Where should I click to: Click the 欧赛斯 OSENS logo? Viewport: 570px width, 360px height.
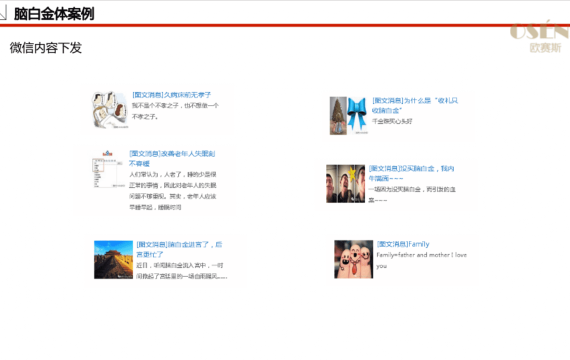[x=540, y=36]
